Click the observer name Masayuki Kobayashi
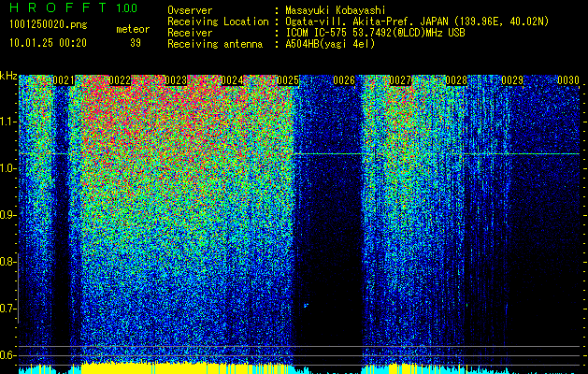Viewport: 588px width, 374px height. click(x=336, y=10)
